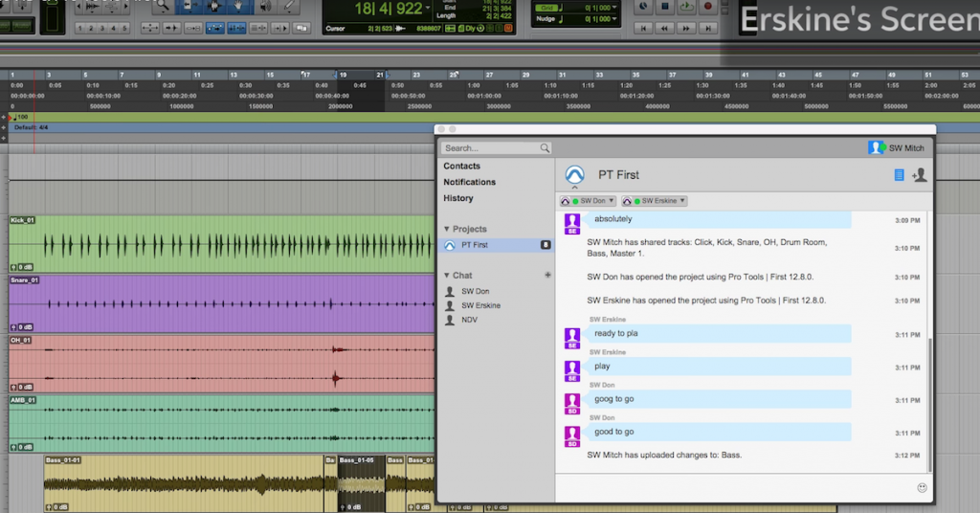The height and width of the screenshot is (513, 980).
Task: Click the SW Mitch user avatar icon
Action: [x=877, y=147]
